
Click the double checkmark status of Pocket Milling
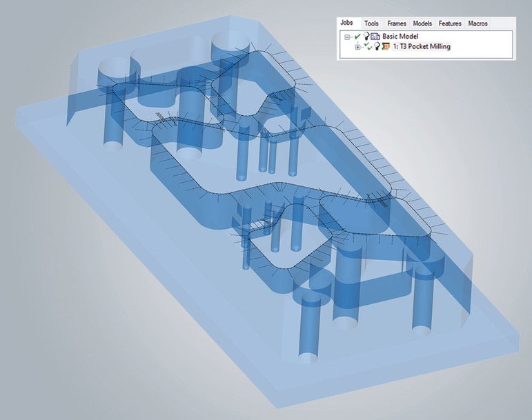point(368,46)
